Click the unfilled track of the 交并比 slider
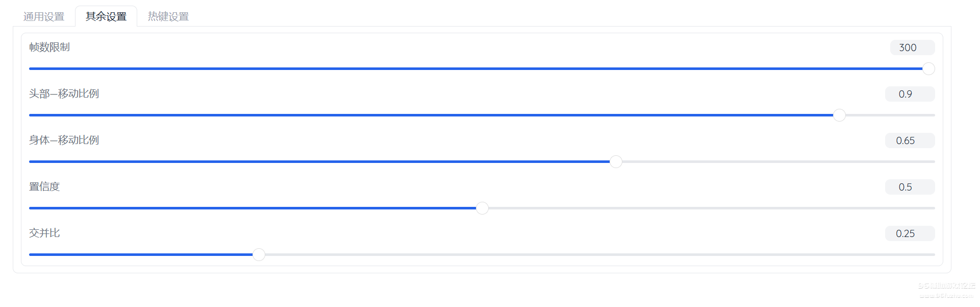This screenshot has height=307, width=980. 597,254
